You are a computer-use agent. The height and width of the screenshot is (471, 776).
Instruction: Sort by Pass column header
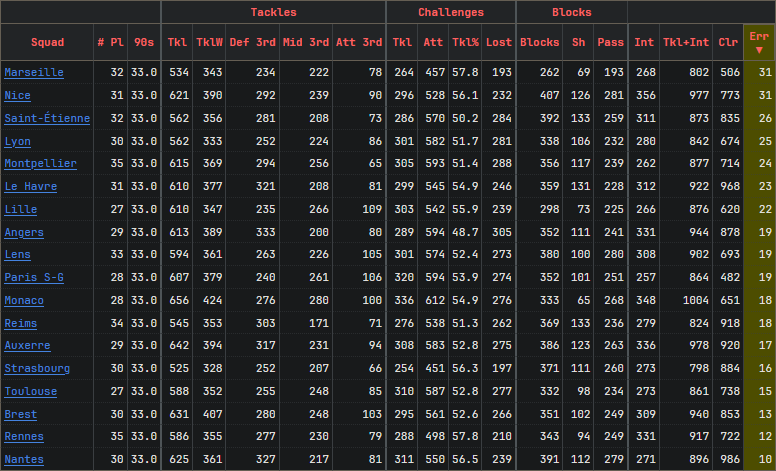coord(611,43)
